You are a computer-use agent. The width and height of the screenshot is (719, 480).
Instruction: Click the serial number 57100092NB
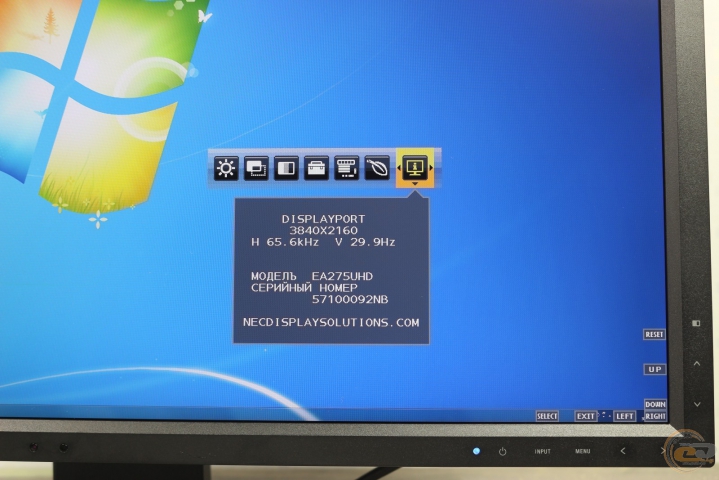[350, 300]
